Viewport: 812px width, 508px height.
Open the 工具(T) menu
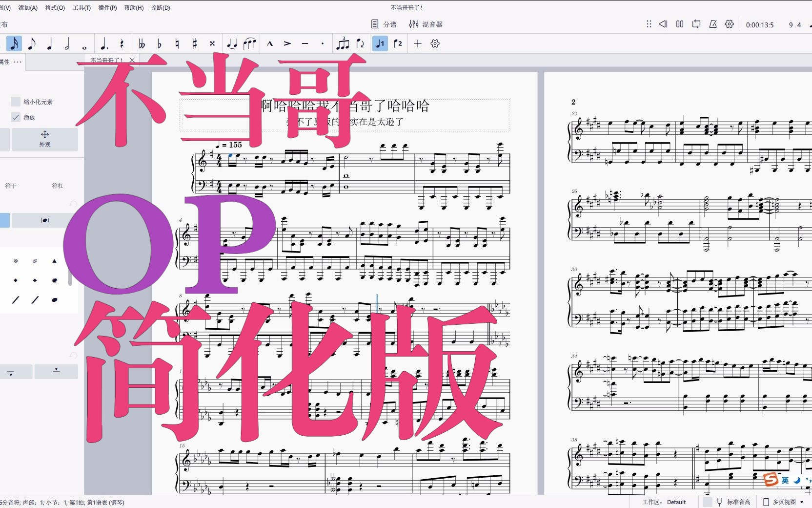81,8
